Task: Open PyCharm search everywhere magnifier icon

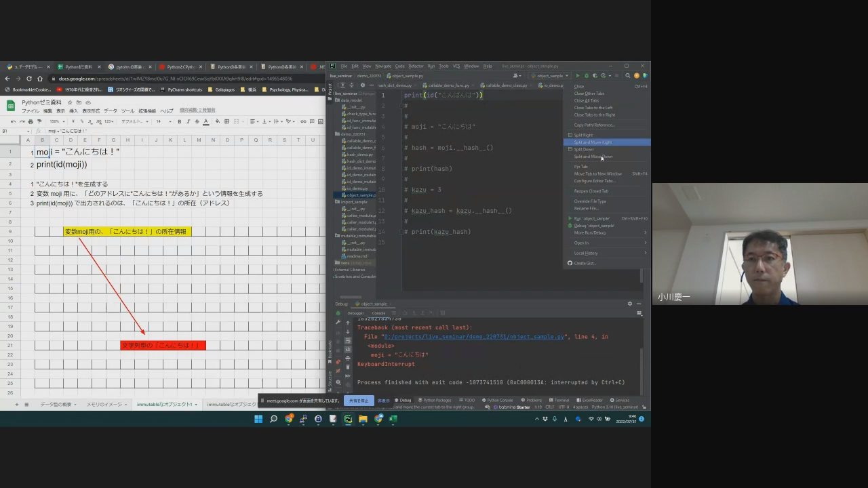Action: coord(628,76)
